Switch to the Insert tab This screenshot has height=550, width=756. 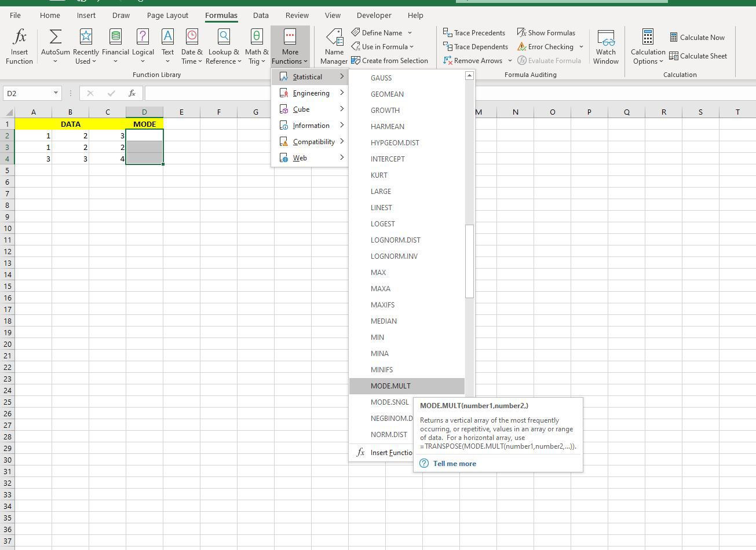click(86, 16)
